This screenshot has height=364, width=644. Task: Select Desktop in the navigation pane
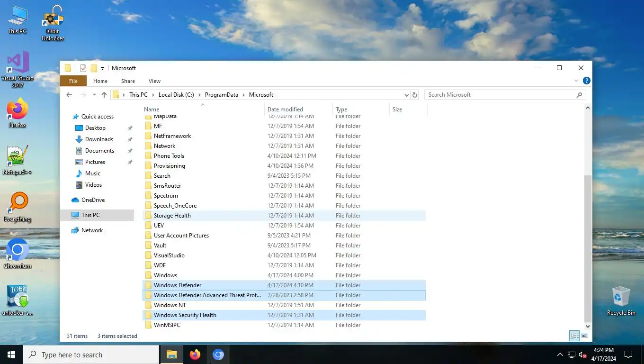point(95,128)
